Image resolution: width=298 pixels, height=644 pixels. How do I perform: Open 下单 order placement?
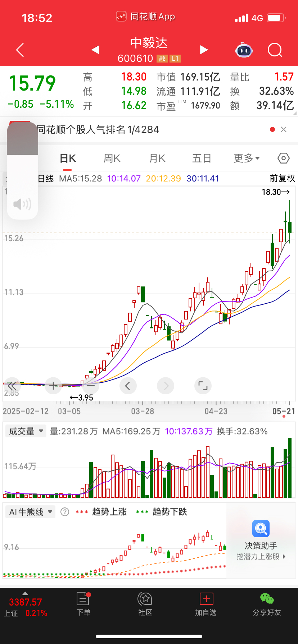[x=83, y=604]
